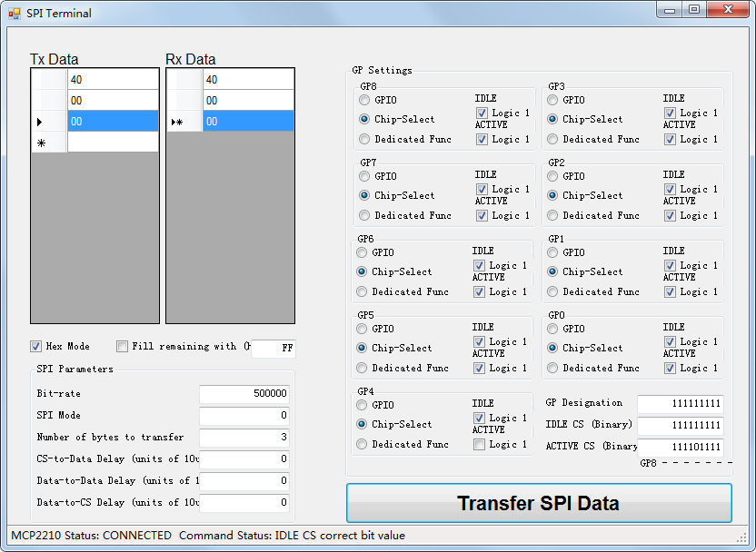The width and height of the screenshot is (756, 552).
Task: Enable Fill remaining with 0x option
Action: [x=122, y=346]
